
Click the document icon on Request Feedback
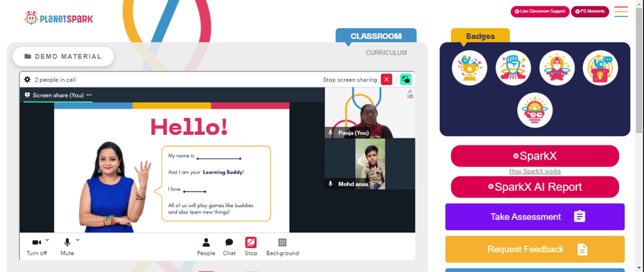582,249
